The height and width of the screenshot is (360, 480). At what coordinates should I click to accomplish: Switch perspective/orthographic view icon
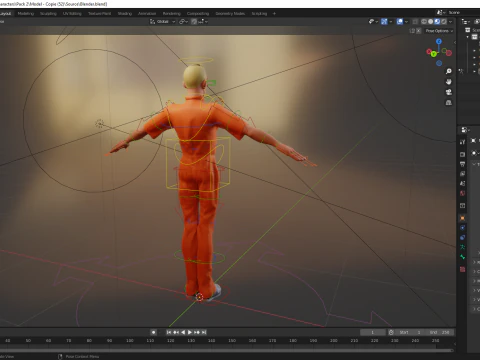[x=449, y=103]
